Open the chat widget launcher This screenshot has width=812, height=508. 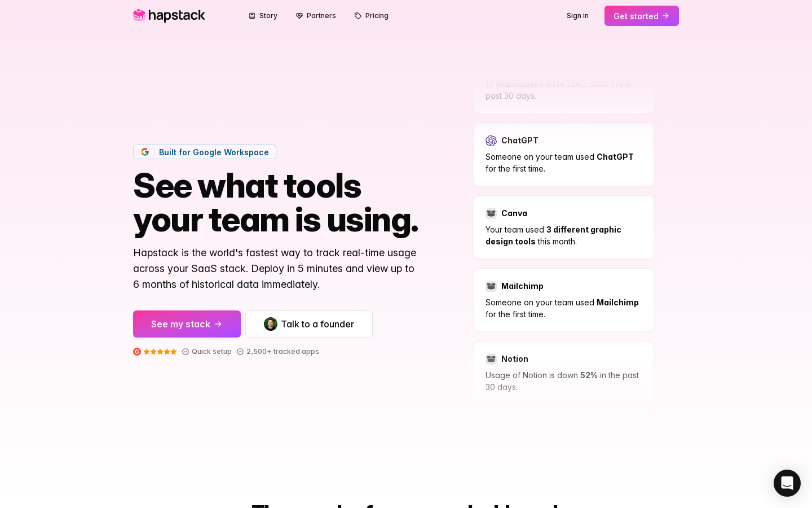[787, 483]
